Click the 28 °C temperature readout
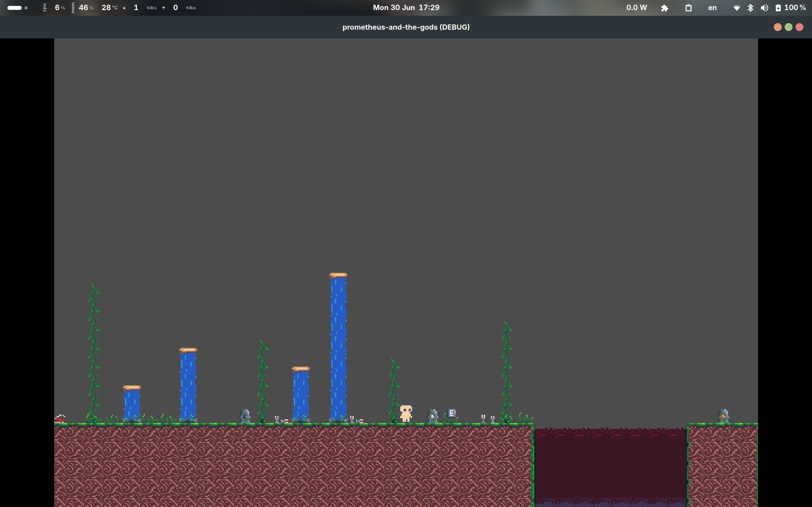 (109, 8)
